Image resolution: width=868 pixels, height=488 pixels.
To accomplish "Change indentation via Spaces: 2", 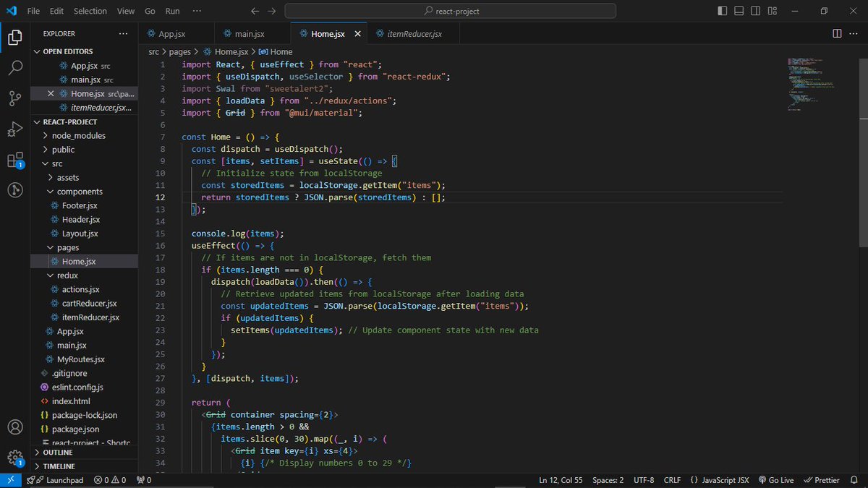I will 608,480.
